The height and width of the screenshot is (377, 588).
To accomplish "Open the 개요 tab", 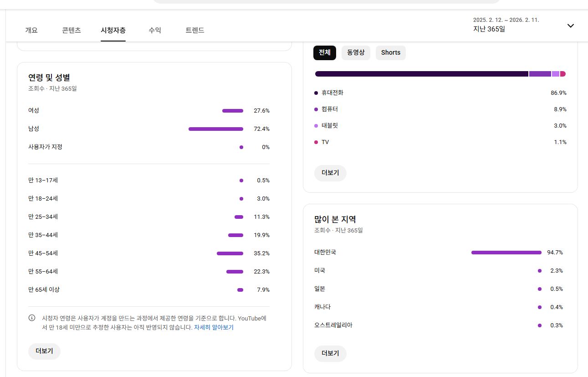I will [x=31, y=30].
